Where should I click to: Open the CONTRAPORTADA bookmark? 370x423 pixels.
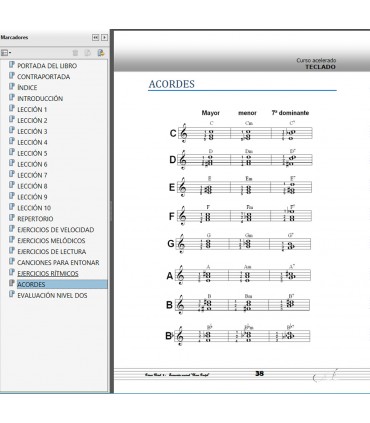[44, 77]
